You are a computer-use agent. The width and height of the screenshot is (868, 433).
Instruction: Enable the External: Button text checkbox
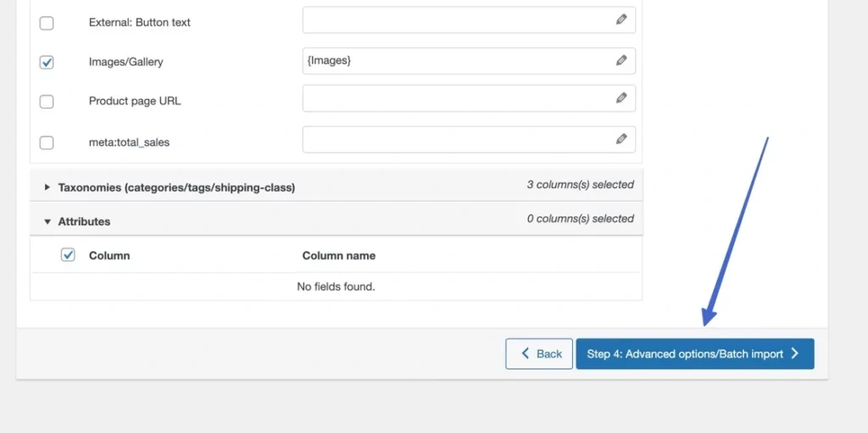[47, 23]
